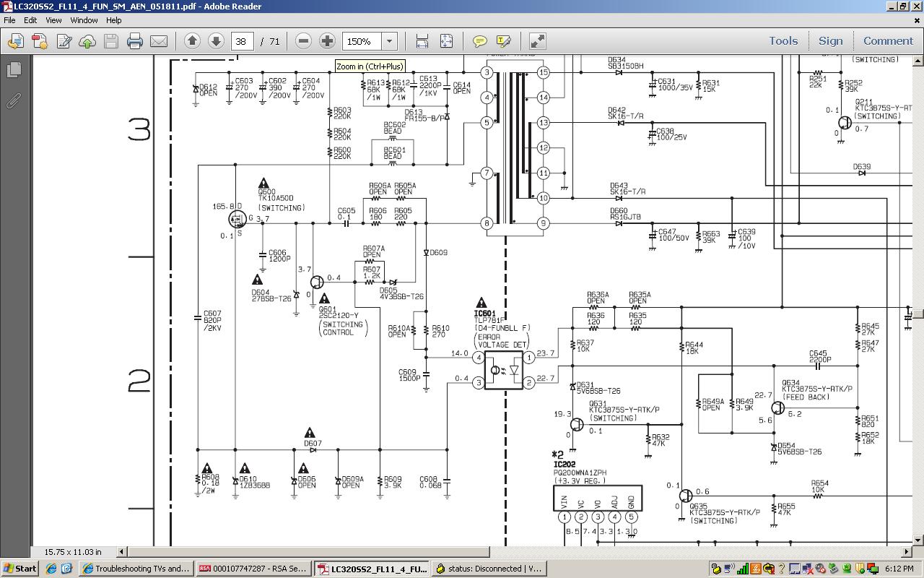Click the Zoom out minus button
Viewport: 924px width, 578px height.
pos(304,41)
